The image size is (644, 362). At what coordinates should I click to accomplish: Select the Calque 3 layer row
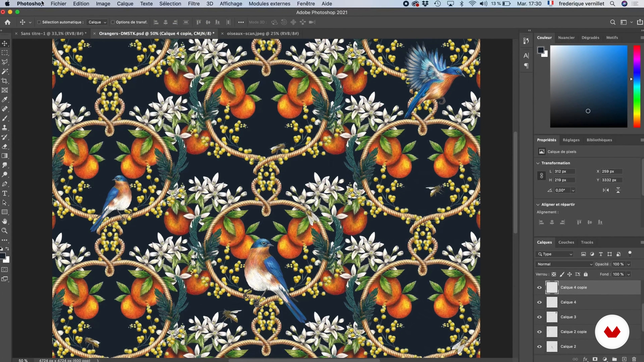[587, 317]
